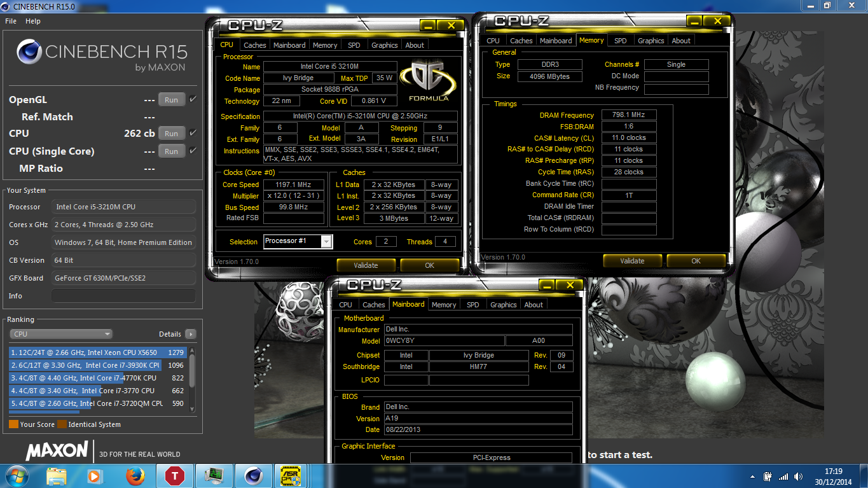Switch to Graphics tab in CPU-Z CPU window
The image size is (868, 488).
385,45
